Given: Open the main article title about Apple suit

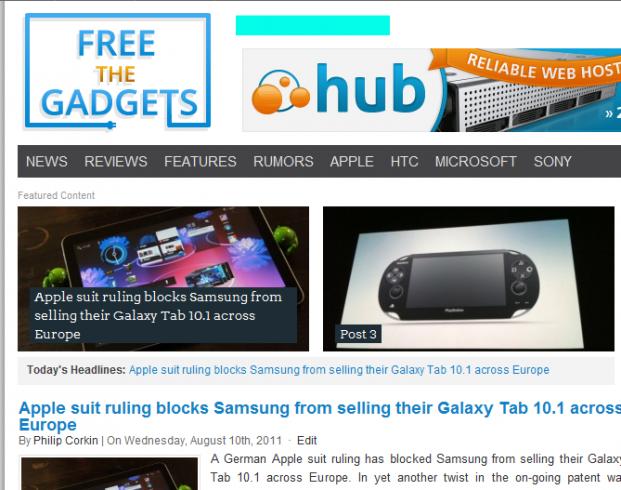Looking at the screenshot, I should pos(320,416).
